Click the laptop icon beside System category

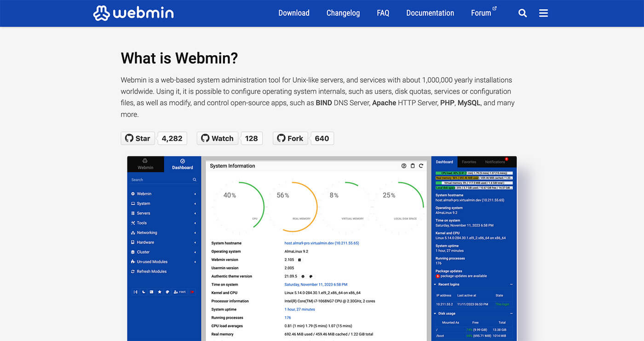click(133, 204)
